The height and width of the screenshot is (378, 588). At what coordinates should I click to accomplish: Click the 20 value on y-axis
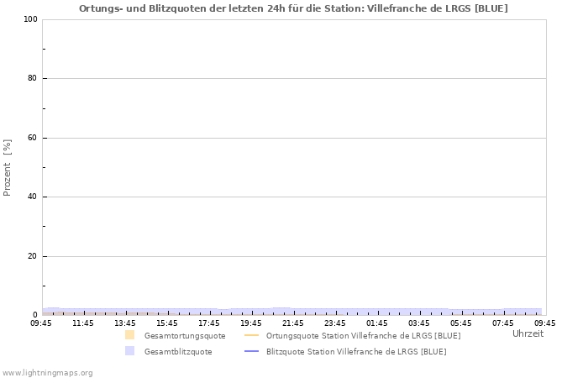tap(32, 256)
